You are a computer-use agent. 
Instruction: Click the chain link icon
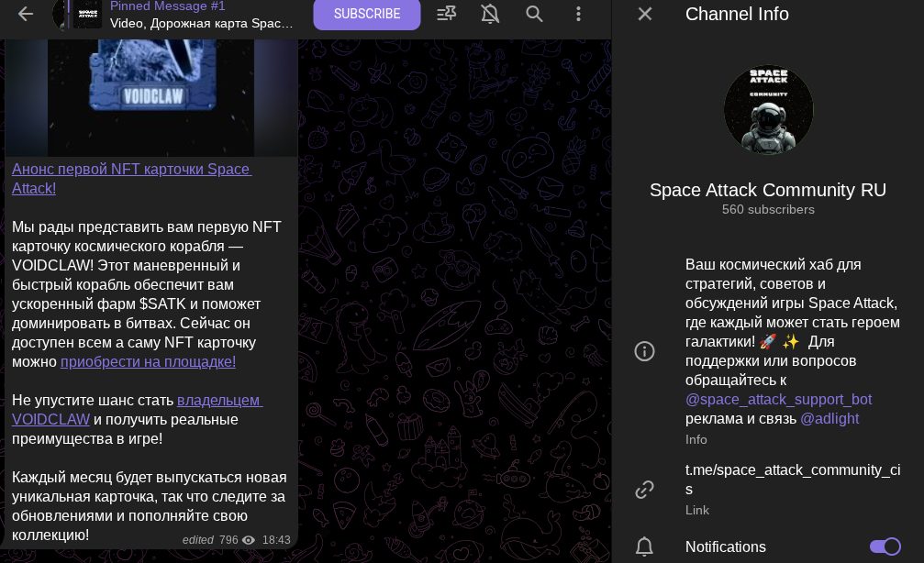644,490
